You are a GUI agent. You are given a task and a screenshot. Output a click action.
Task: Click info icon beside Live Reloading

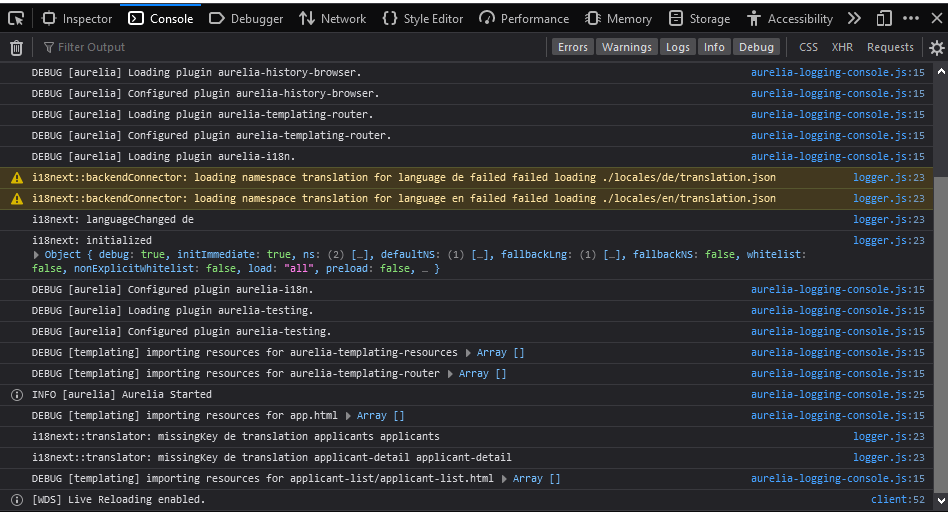click(x=17, y=500)
